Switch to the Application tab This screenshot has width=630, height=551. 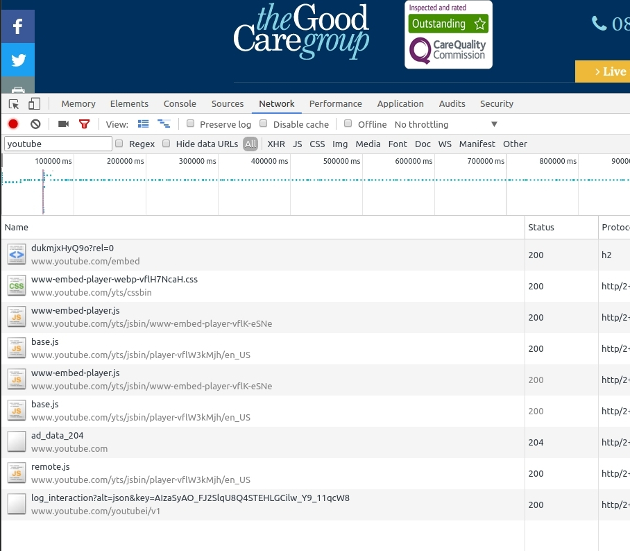coord(400,104)
